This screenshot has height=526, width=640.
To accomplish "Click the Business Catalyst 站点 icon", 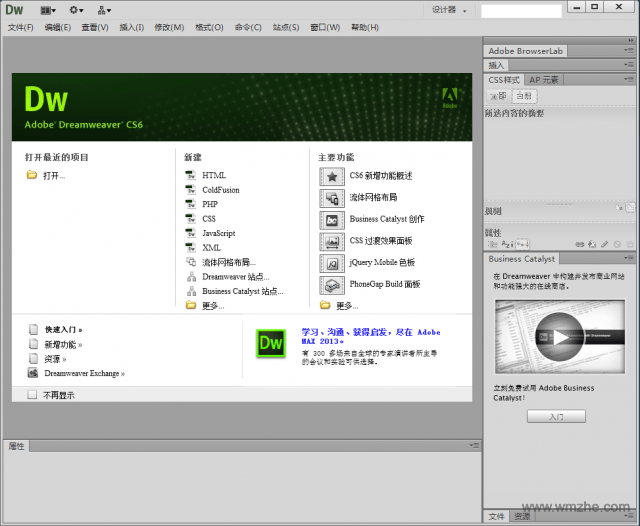I will point(191,291).
